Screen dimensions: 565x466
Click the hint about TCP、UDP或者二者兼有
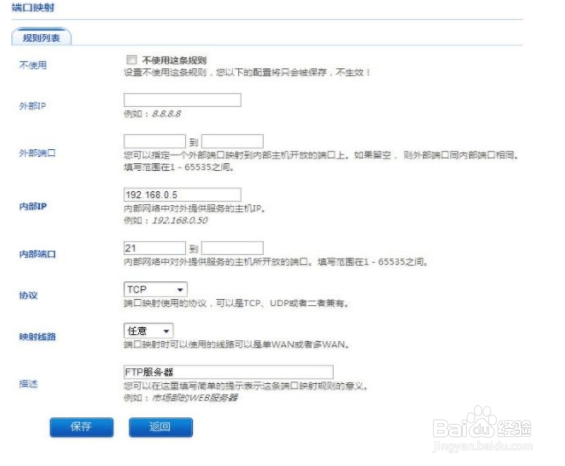(236, 303)
